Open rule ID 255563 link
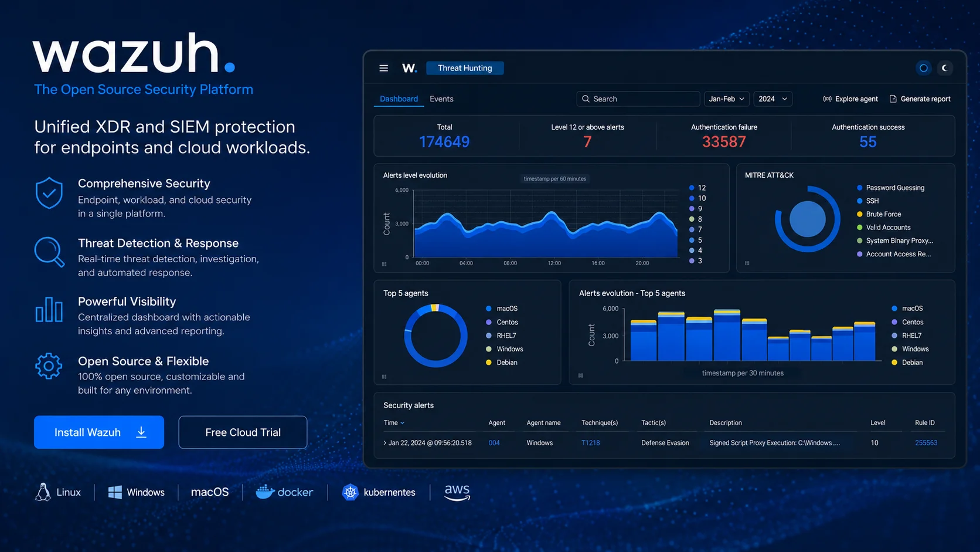Viewport: 980px width, 552px height. click(926, 443)
